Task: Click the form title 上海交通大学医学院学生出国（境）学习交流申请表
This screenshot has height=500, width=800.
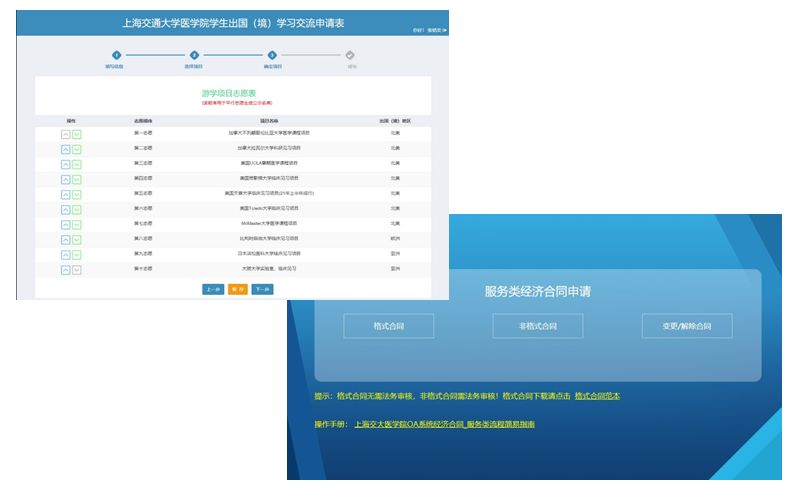Action: [233, 23]
